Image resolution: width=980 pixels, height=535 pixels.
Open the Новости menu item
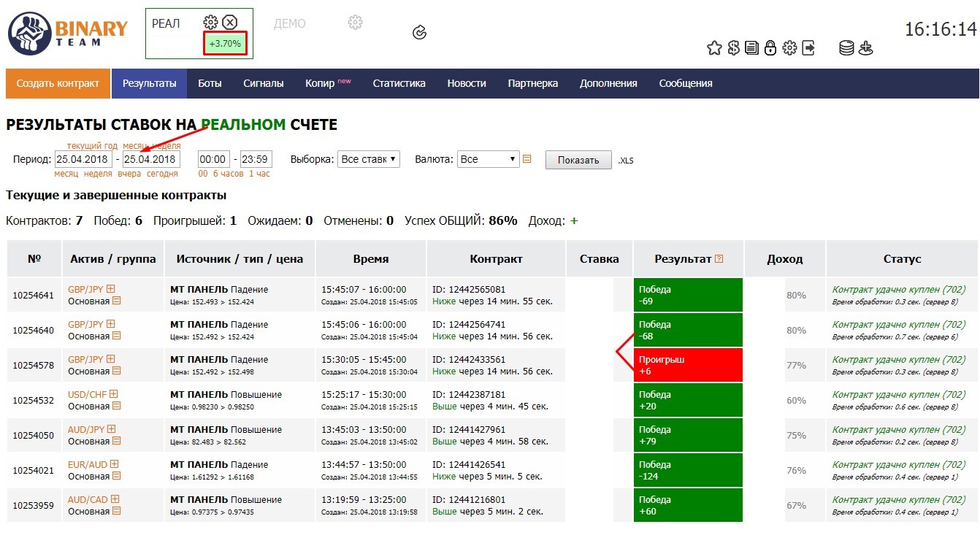click(x=467, y=83)
